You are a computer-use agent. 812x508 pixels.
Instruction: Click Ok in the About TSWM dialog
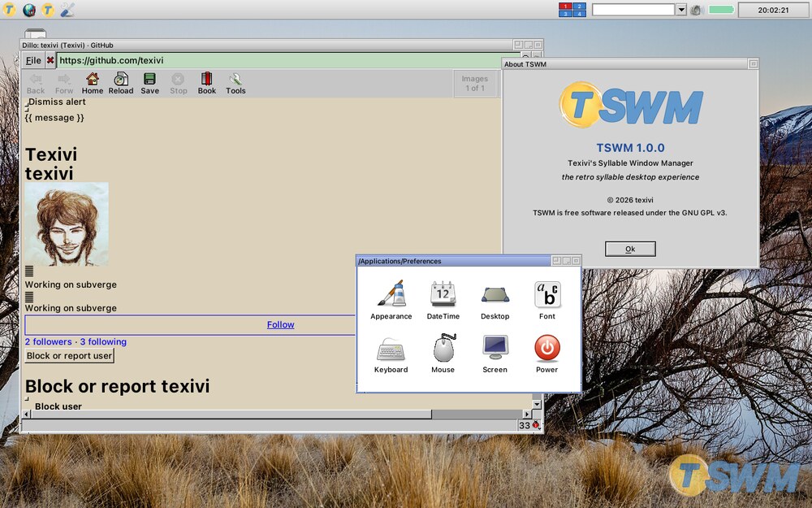point(630,249)
